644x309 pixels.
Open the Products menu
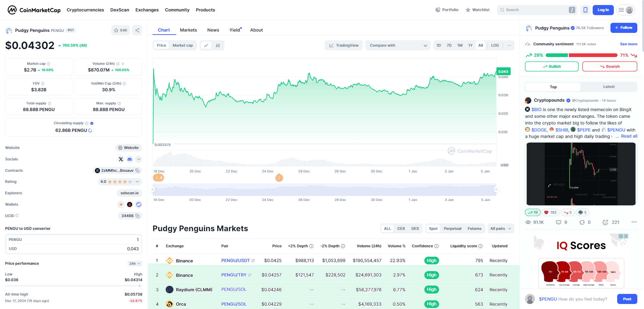pos(205,10)
